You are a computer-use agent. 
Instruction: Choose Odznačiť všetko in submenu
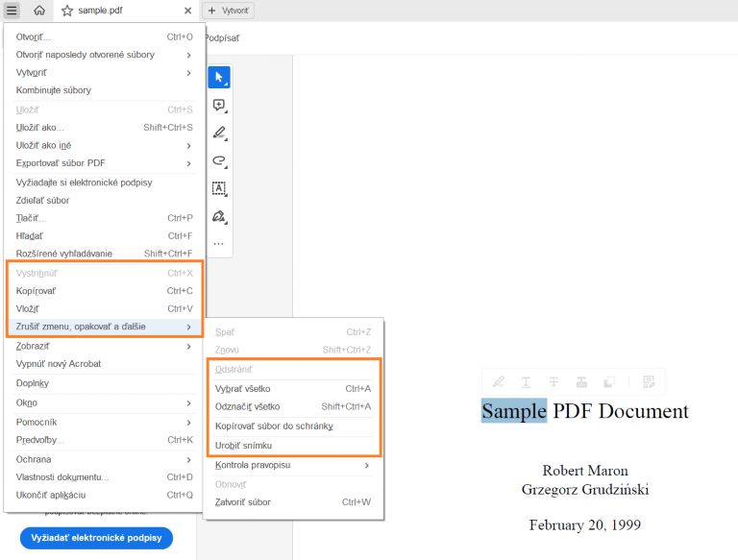coord(293,406)
